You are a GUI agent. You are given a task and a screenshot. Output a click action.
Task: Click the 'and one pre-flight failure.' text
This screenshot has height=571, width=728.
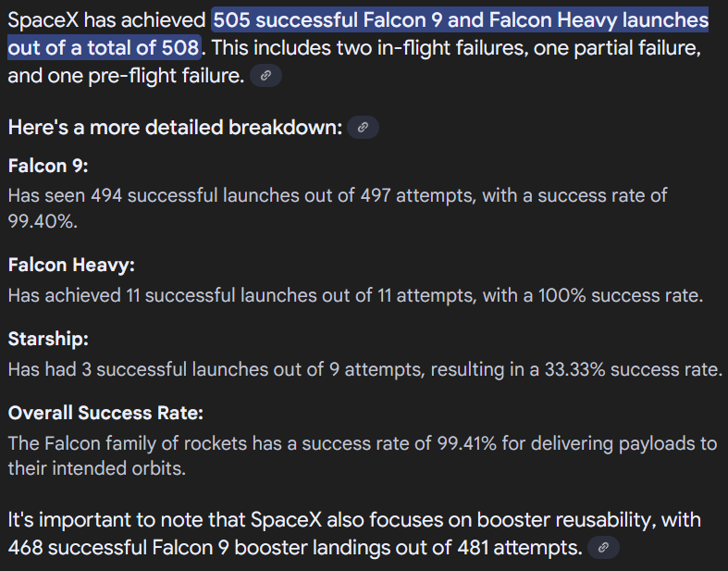[127, 75]
